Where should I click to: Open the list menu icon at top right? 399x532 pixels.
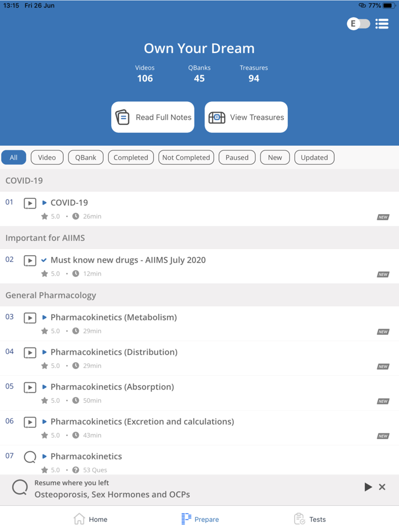[382, 24]
